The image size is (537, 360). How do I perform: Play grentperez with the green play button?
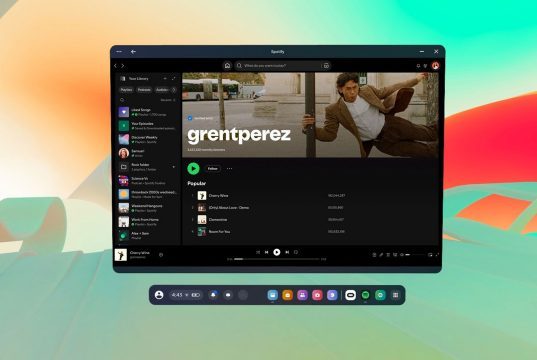pos(193,169)
